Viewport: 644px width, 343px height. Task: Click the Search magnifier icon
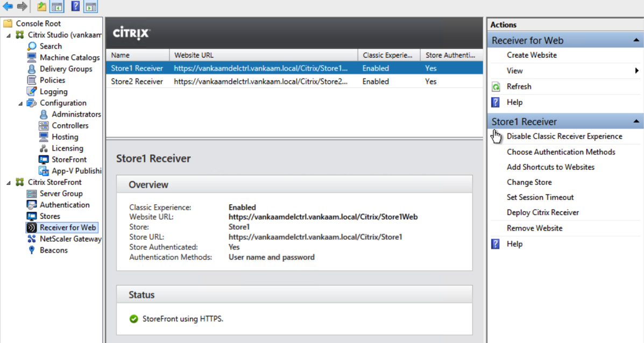click(x=32, y=46)
